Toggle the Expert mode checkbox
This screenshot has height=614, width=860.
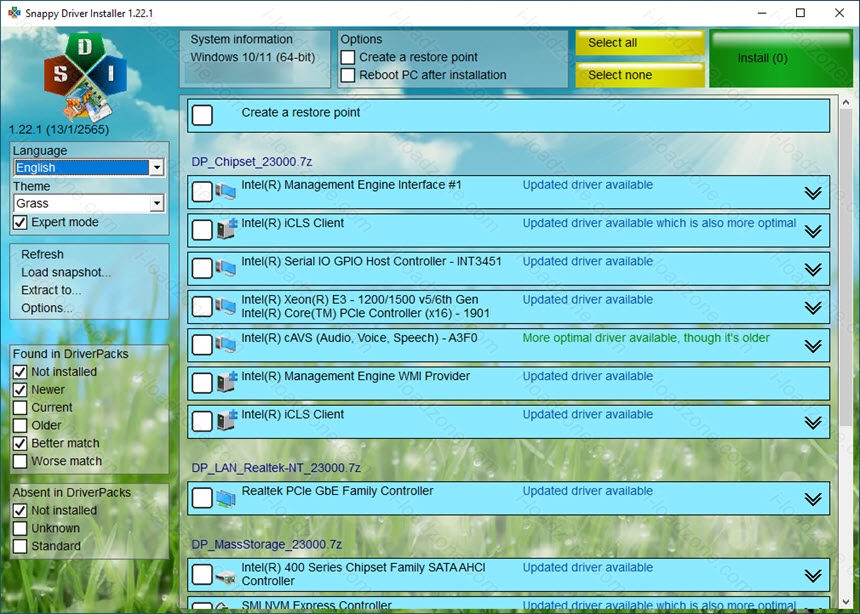20,222
